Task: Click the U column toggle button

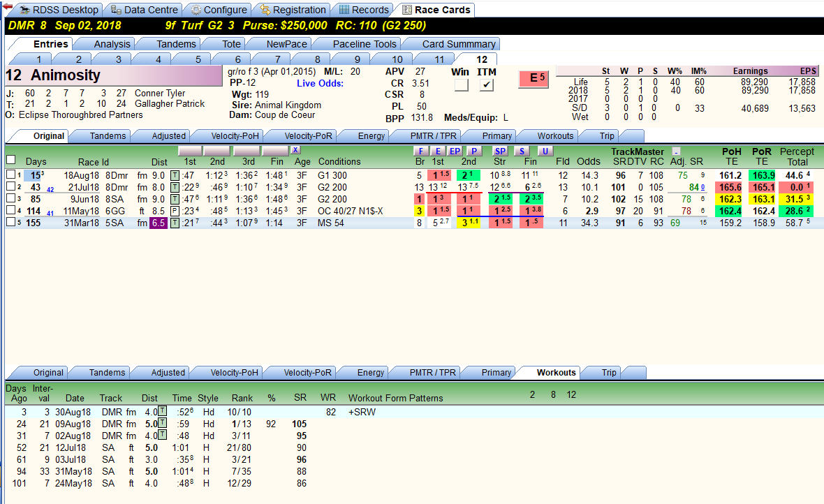Action: pos(545,151)
